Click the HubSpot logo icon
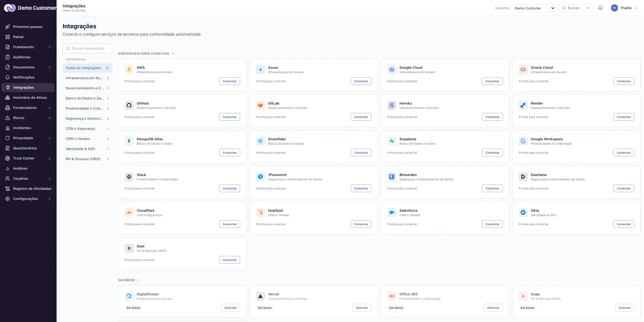Viewport: 644px width, 322px height. pos(260,213)
